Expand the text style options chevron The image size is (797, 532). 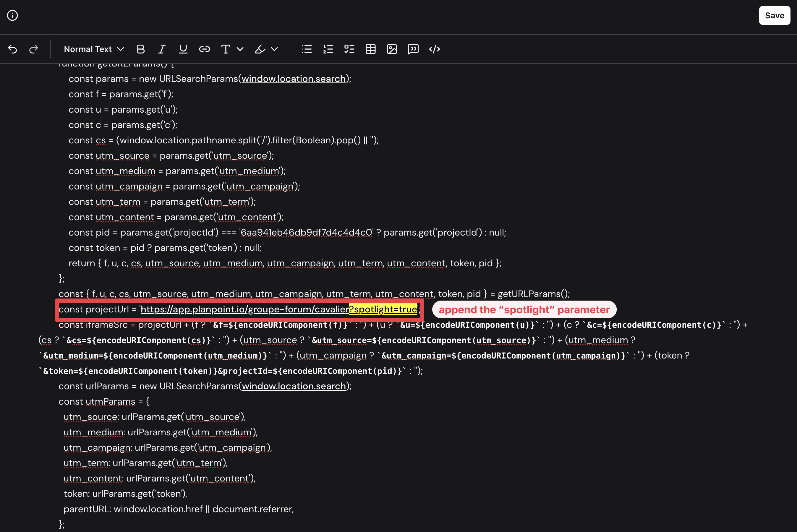point(240,49)
